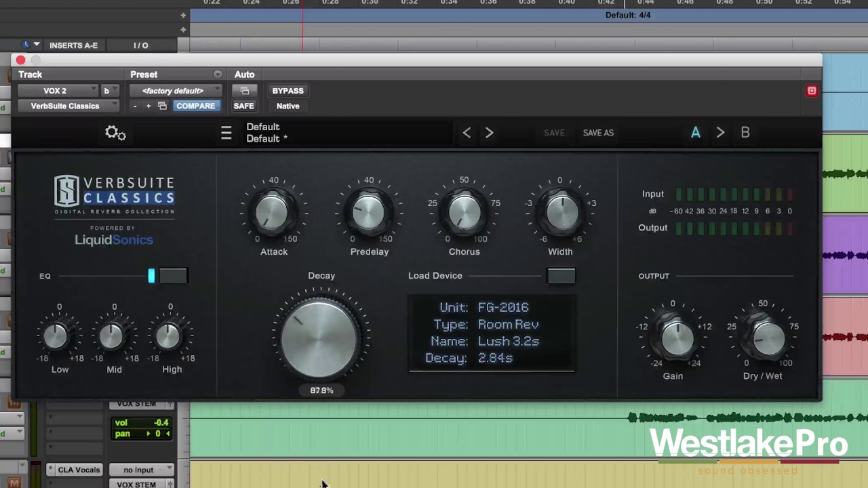This screenshot has width=868, height=488.
Task: Toggle the SAFE automation button
Action: tap(243, 106)
